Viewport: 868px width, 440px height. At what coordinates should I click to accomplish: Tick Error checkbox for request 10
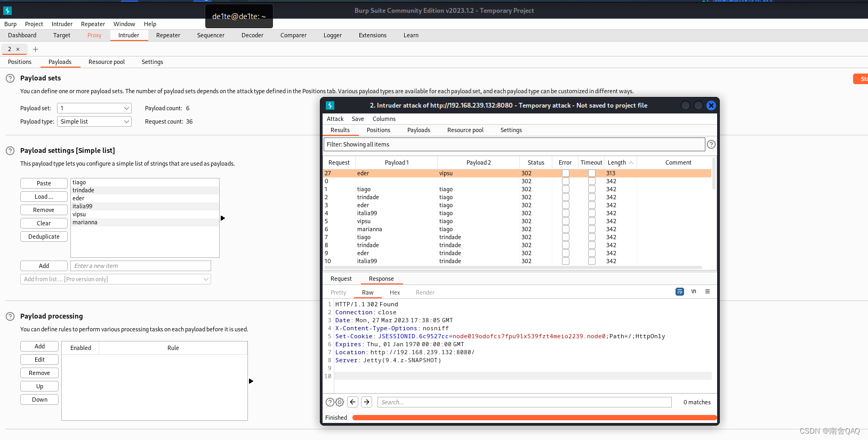click(566, 261)
